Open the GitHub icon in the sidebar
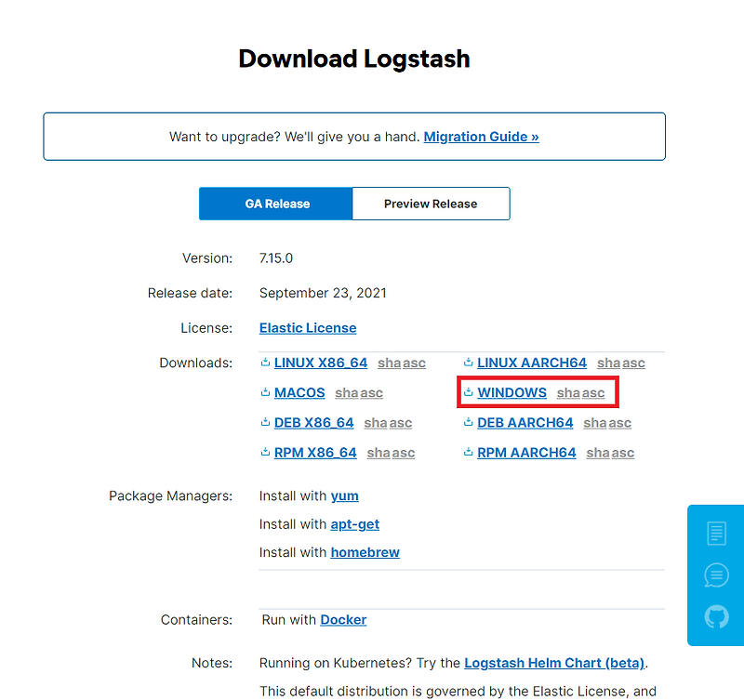This screenshot has height=700, width=744. 715,616
